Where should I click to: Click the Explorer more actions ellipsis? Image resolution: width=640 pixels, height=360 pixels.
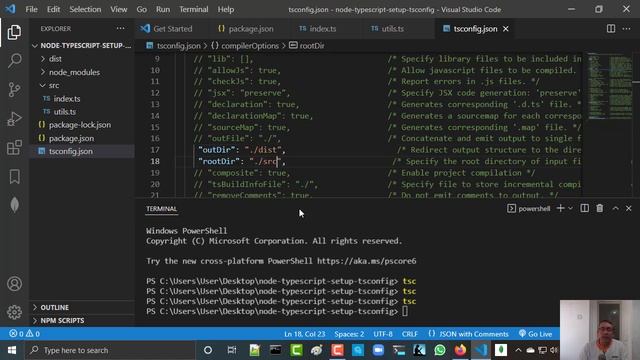[x=120, y=29]
